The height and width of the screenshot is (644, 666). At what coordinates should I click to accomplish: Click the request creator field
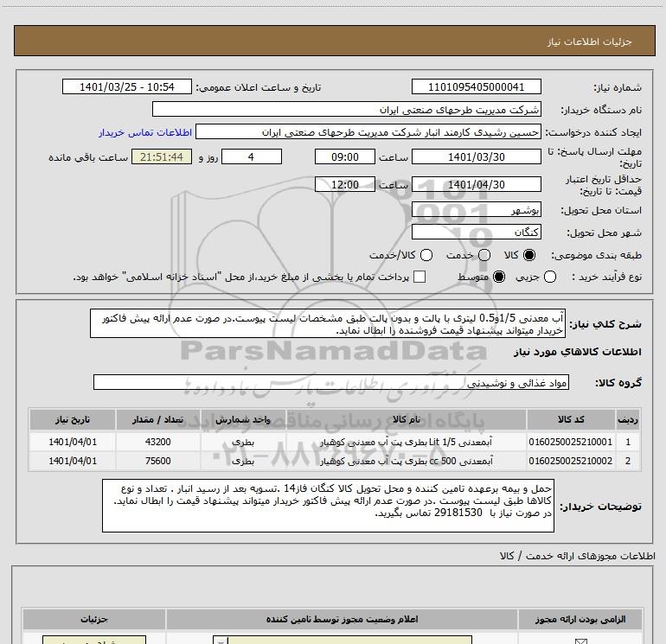(368, 132)
